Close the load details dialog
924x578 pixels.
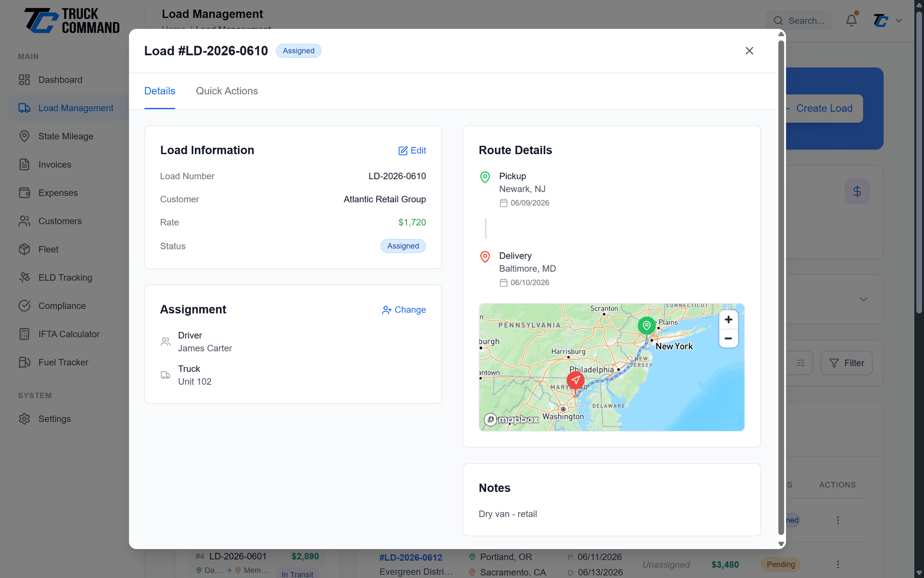pos(749,51)
